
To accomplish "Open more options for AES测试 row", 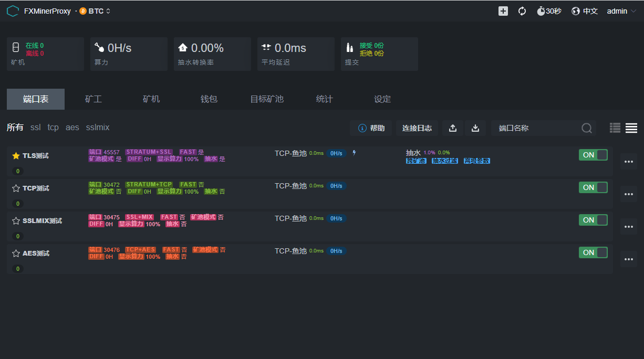I will (x=629, y=259).
